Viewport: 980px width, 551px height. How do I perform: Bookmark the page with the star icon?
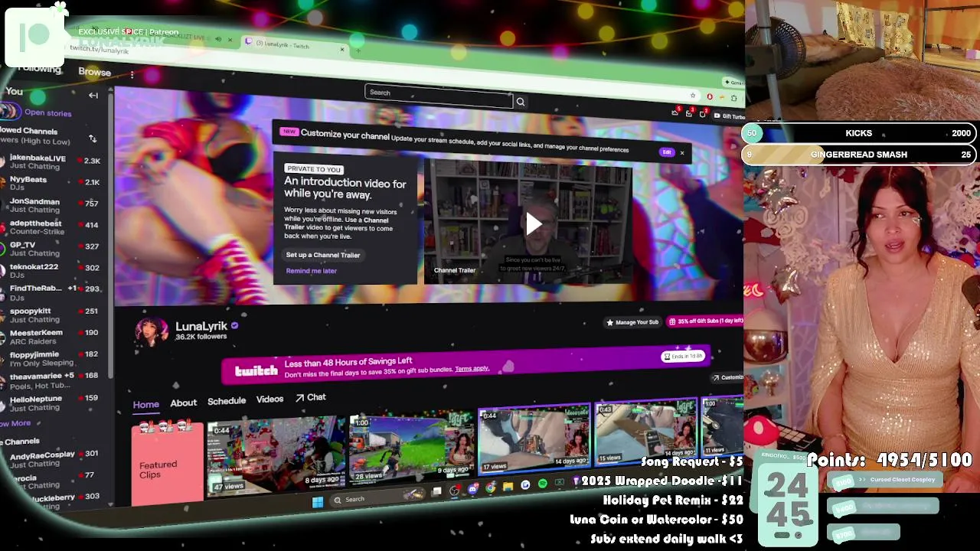[693, 96]
